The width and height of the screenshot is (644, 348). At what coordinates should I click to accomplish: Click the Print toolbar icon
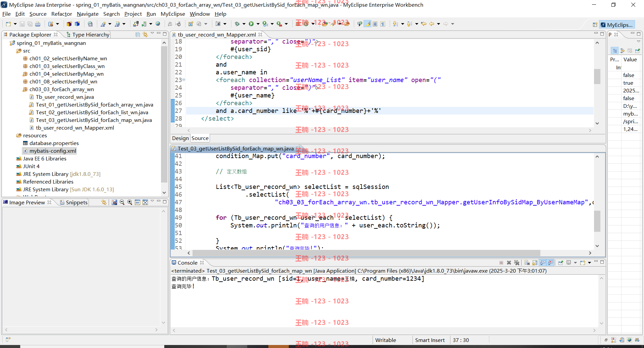(38, 24)
